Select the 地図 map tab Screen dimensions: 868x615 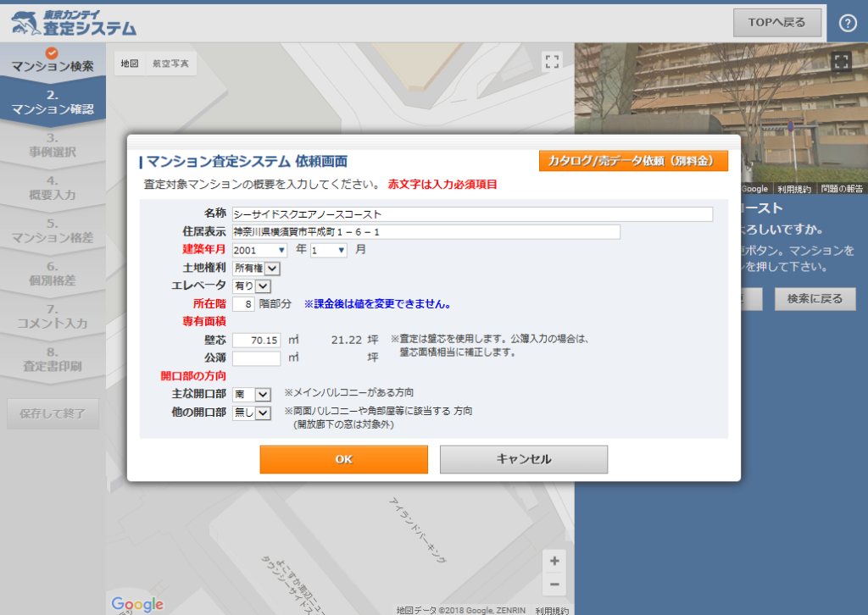(x=129, y=64)
